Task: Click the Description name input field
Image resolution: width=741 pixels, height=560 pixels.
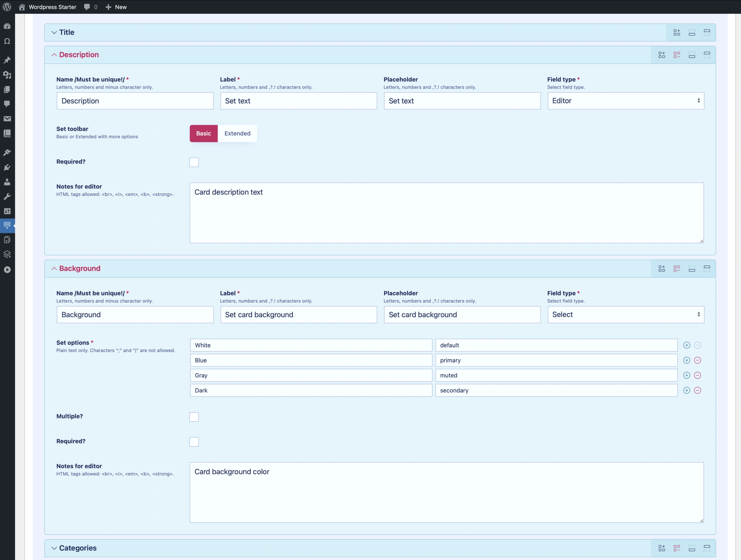Action: coord(135,101)
